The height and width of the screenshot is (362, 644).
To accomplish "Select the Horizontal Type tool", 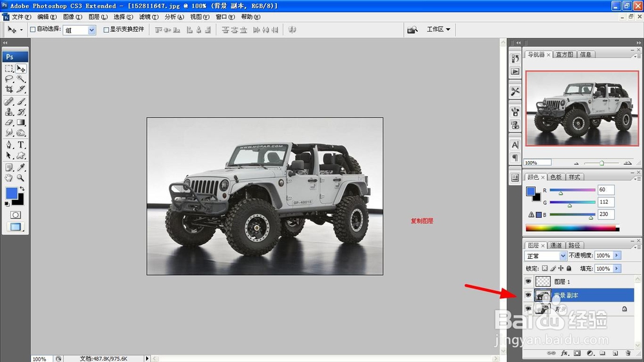I will click(x=21, y=145).
